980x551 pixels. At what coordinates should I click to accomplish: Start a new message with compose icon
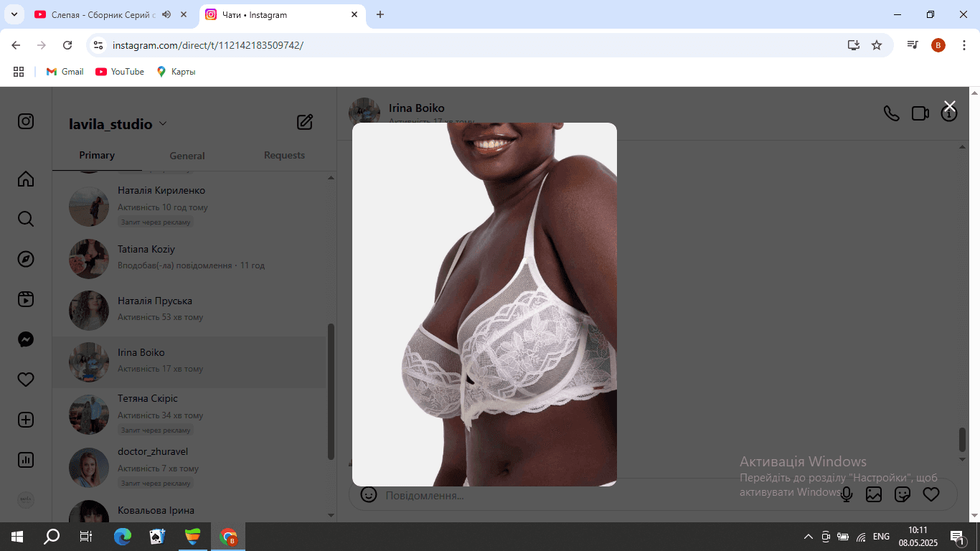pyautogui.click(x=305, y=122)
